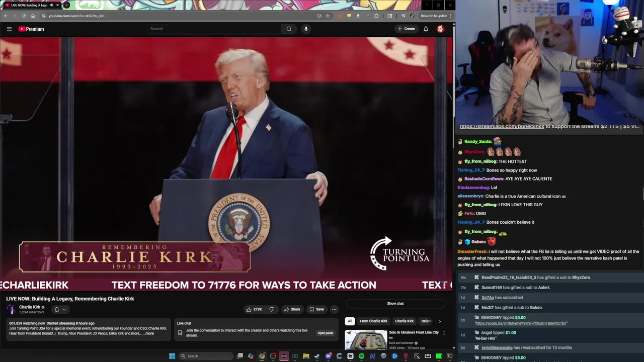The image size is (644, 362).
Task: Click the Windows taskbar Search box
Action: (206, 356)
